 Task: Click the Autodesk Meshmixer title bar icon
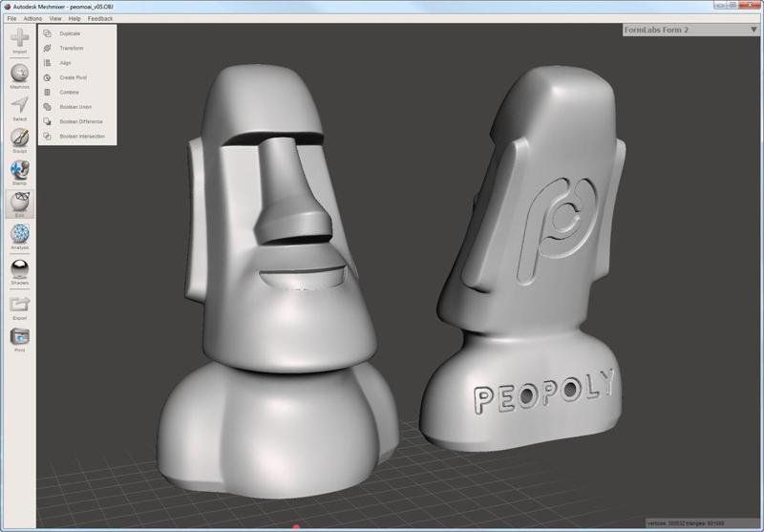click(8, 7)
